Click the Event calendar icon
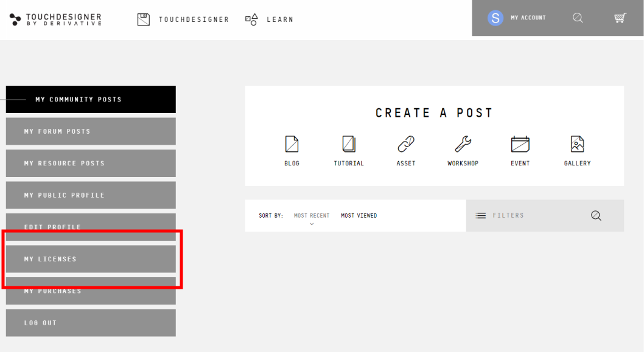 (x=520, y=144)
